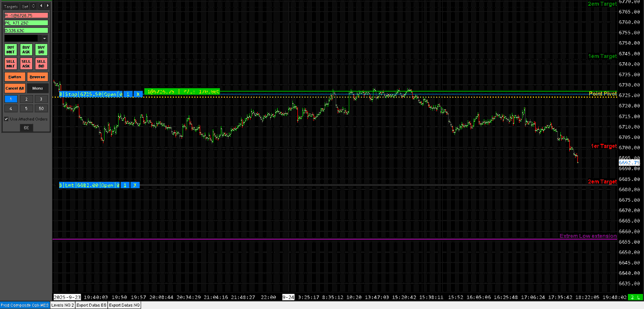
Task: Open the Export Datas ES tab
Action: pyautogui.click(x=91, y=305)
